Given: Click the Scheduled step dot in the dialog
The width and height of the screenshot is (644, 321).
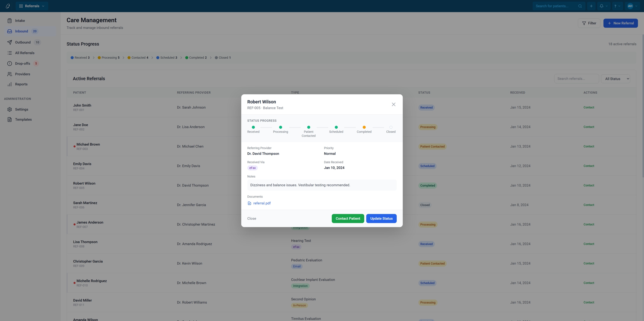Looking at the screenshot, I should pos(336,127).
